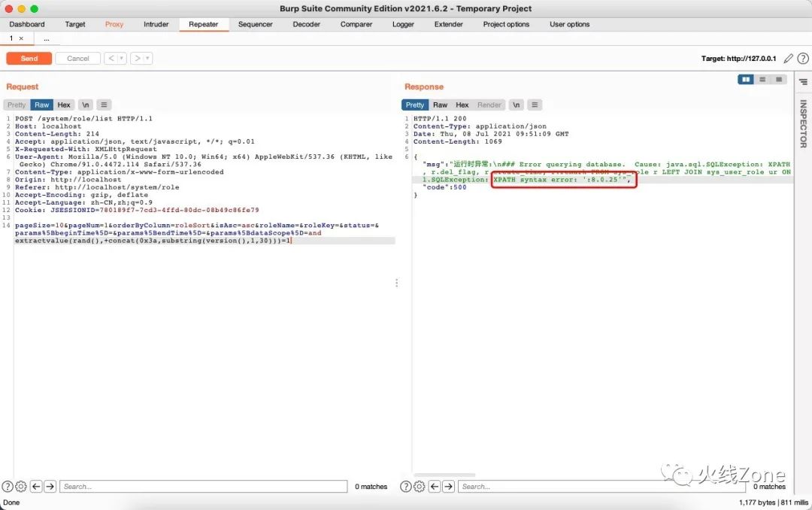Go to next request in history
This screenshot has height=510, width=812.
[138, 59]
